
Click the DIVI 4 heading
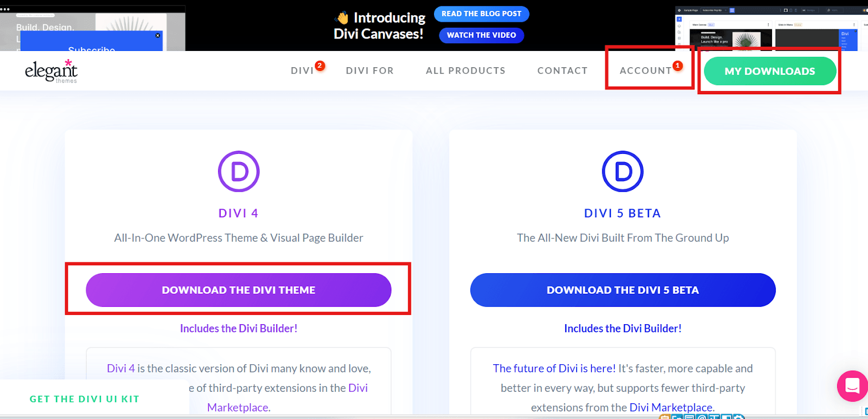click(x=239, y=214)
